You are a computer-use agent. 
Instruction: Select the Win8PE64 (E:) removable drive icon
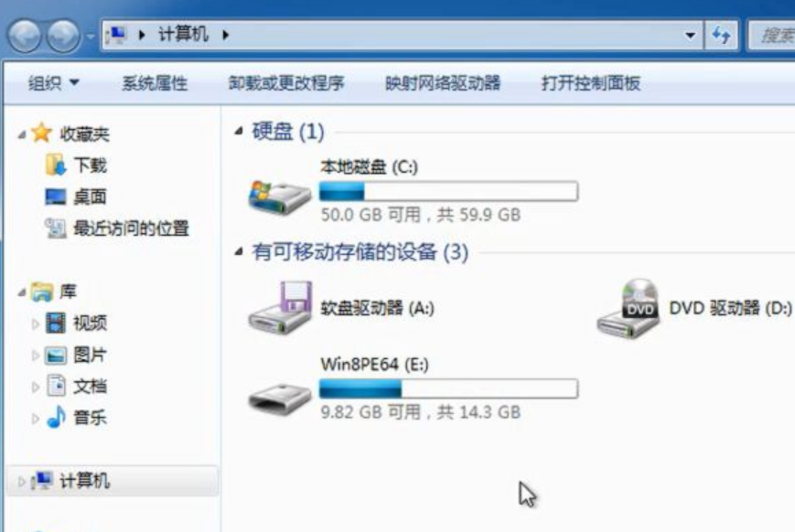click(279, 399)
